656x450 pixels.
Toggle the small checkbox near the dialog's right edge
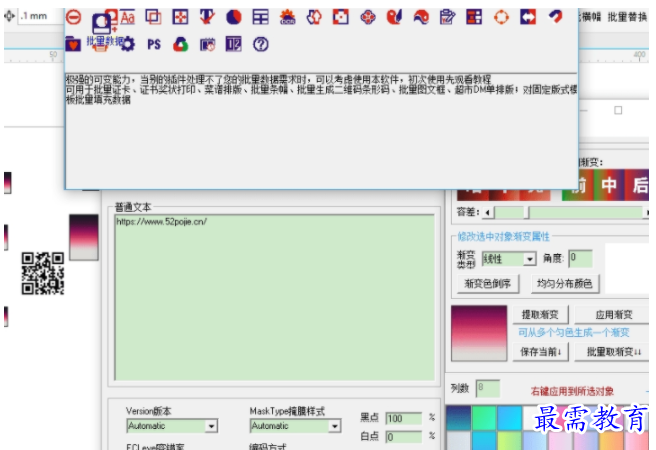[618, 110]
